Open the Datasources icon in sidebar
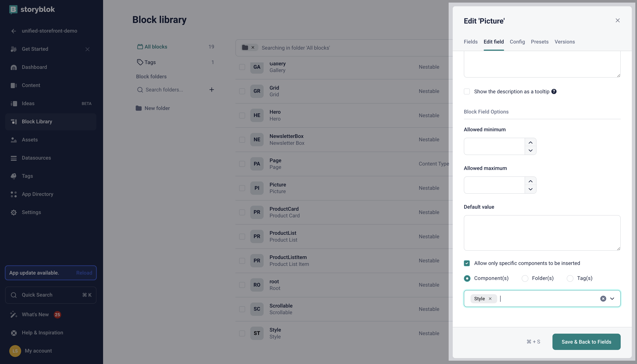637x364 pixels. [14, 158]
